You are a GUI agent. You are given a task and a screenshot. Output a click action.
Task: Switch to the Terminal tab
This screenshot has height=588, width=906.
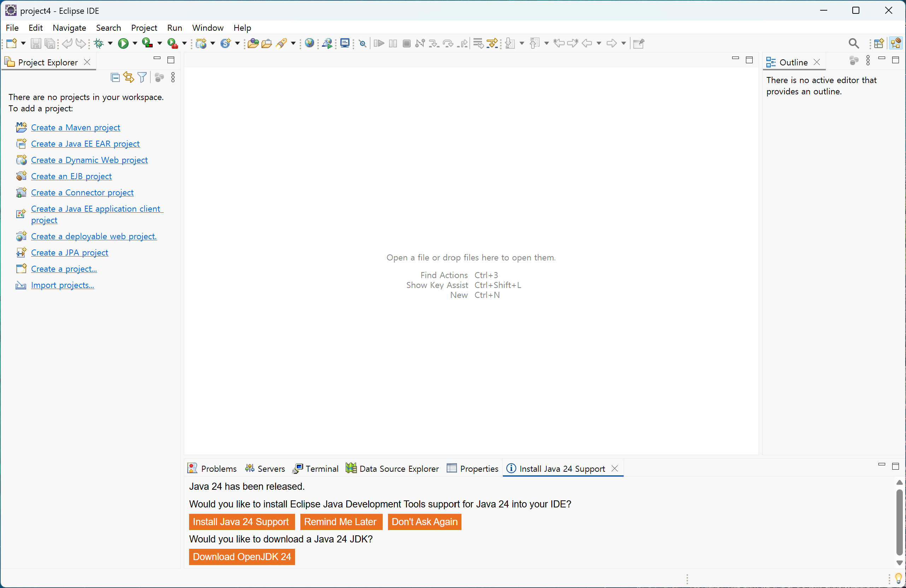316,469
